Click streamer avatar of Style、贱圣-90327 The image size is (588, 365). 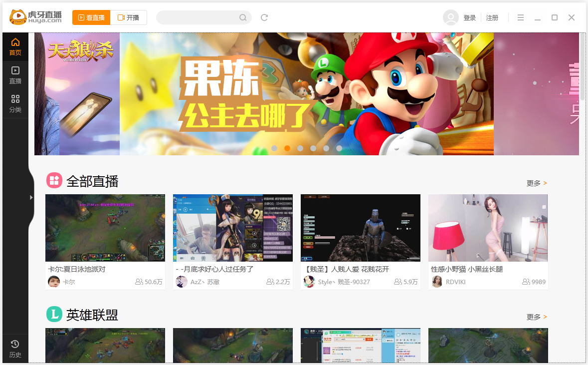pyautogui.click(x=309, y=282)
